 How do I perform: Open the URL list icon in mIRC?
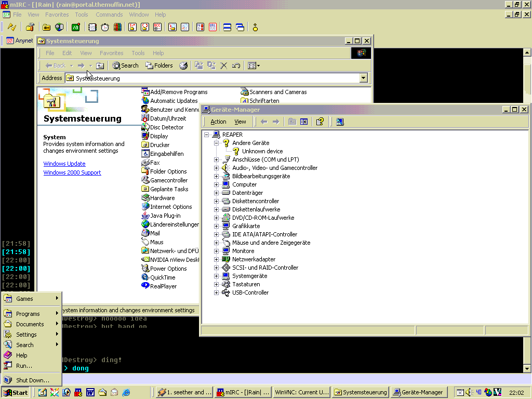pyautogui.click(x=212, y=27)
